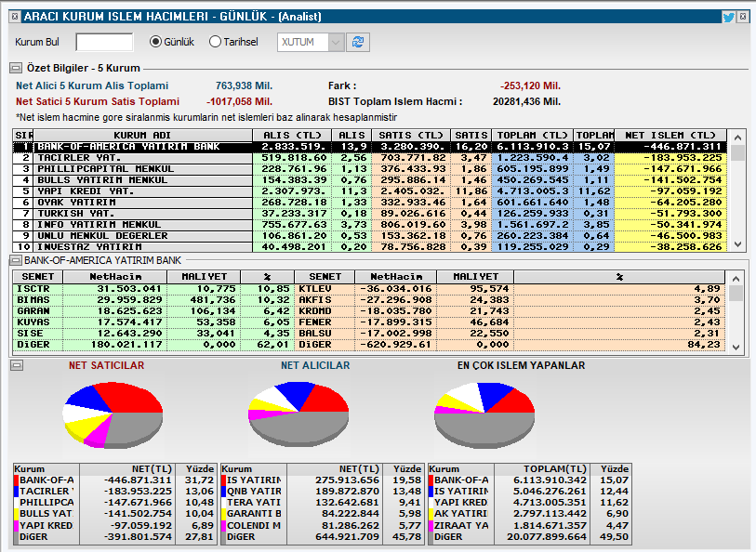Image resolution: width=756 pixels, height=552 pixels.
Task: Select BANK-OF-AMERICA YATIRIM BANK row
Action: (370, 147)
